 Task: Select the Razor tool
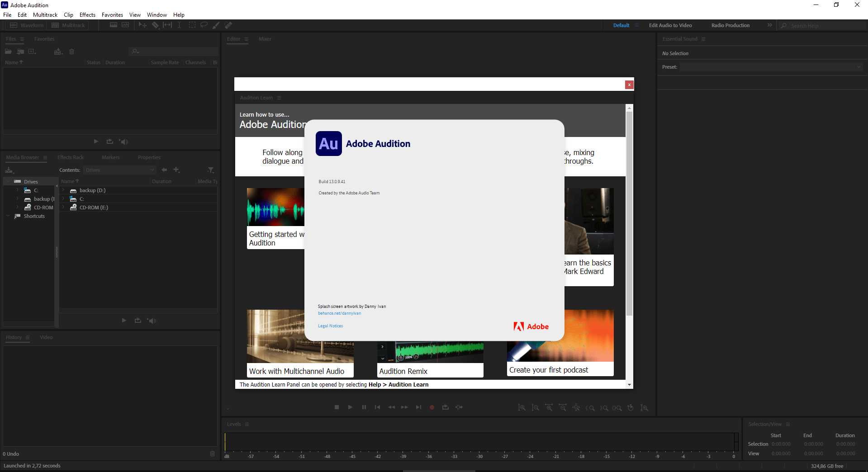click(155, 25)
